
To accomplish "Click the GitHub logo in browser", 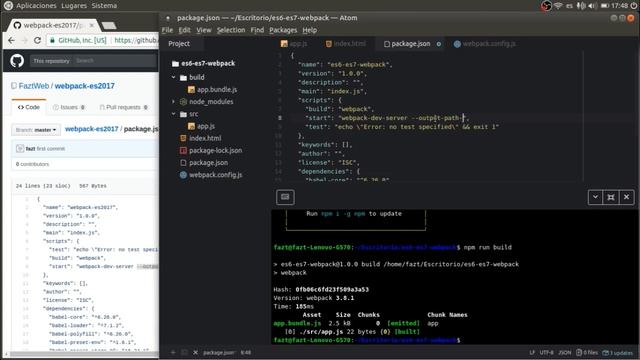I will point(17,61).
